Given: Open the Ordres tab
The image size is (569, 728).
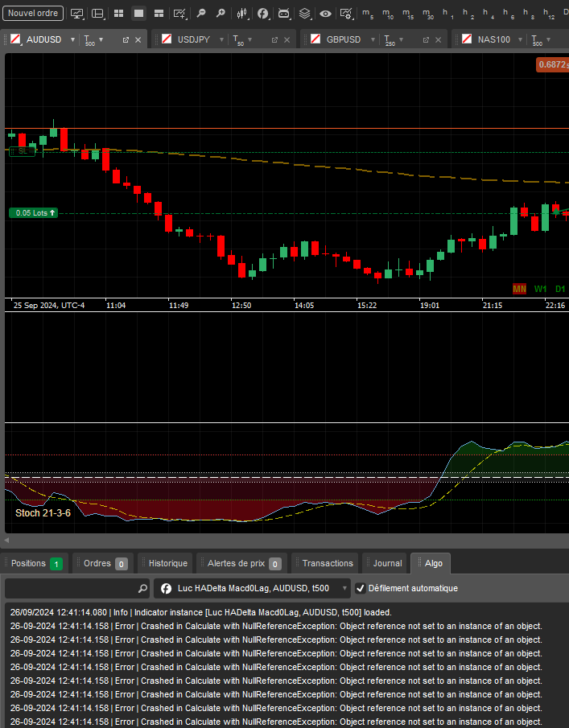Looking at the screenshot, I should pos(104,563).
